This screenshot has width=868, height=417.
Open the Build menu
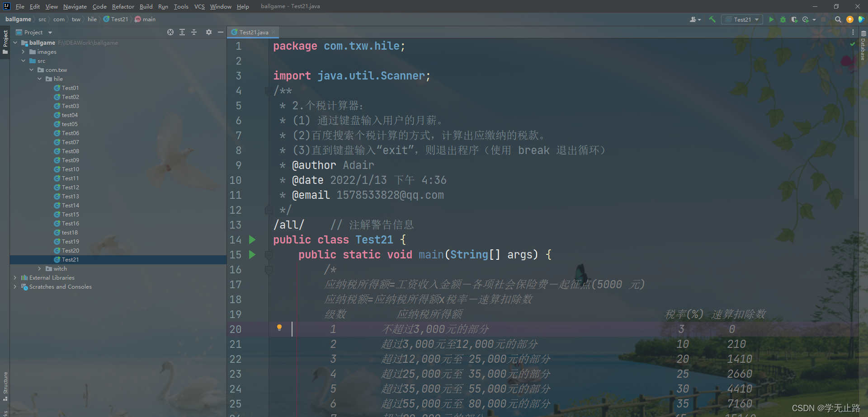tap(146, 6)
